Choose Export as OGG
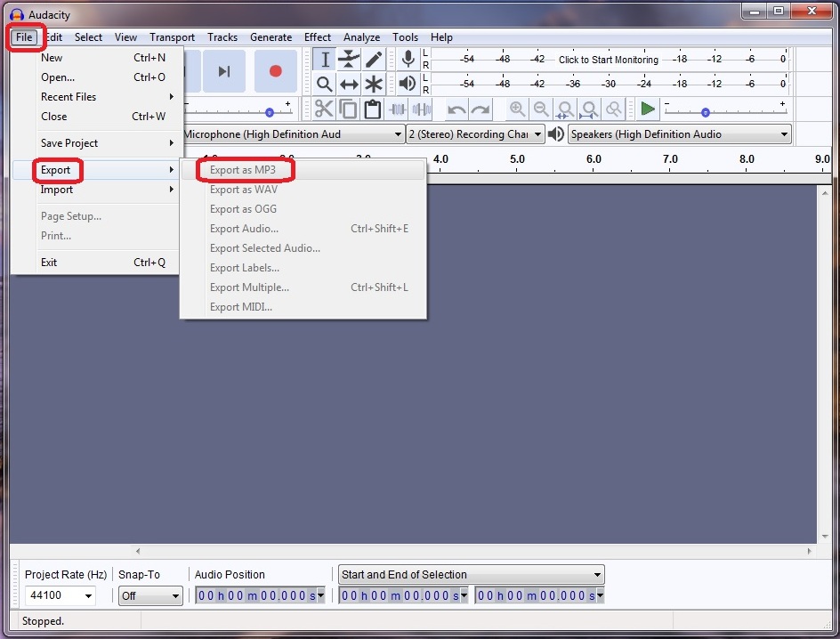This screenshot has height=639, width=840. [x=303, y=209]
